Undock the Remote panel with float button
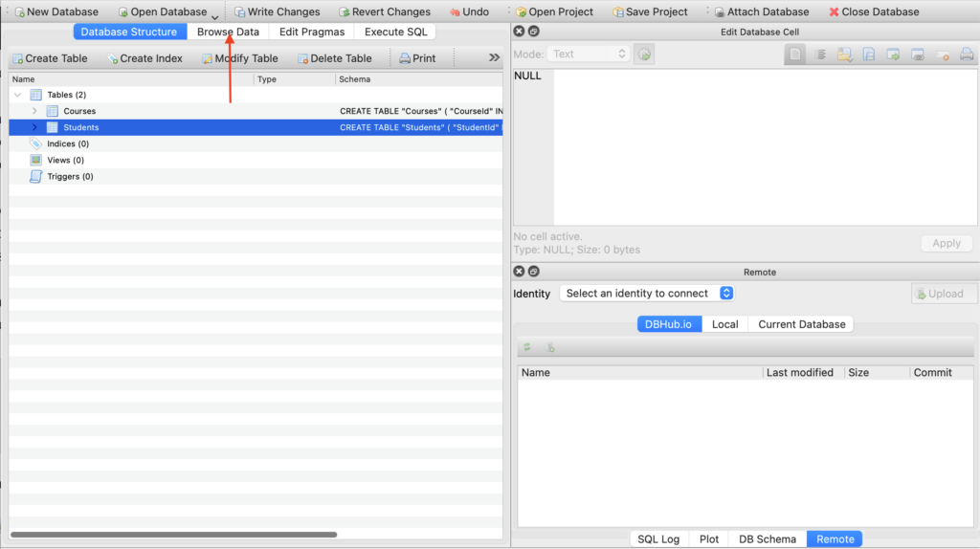This screenshot has height=549, width=980. click(534, 272)
